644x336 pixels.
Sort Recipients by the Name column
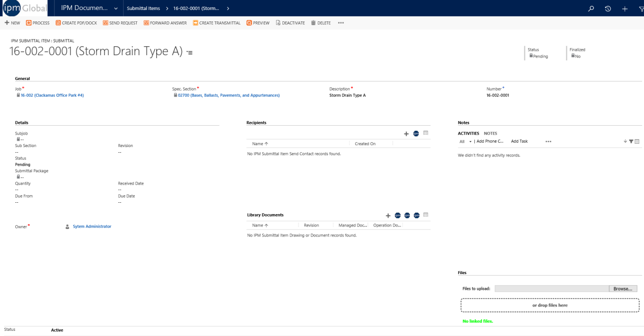pyautogui.click(x=260, y=144)
